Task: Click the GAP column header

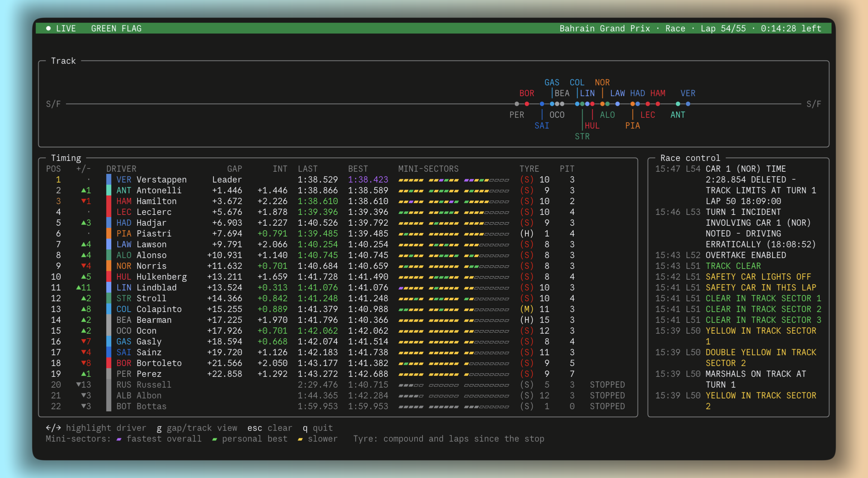Action: click(235, 169)
